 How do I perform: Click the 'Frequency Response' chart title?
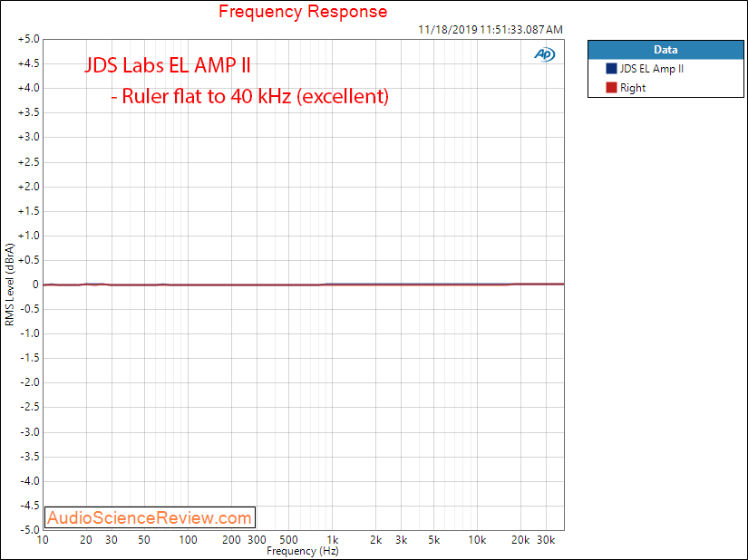[303, 12]
